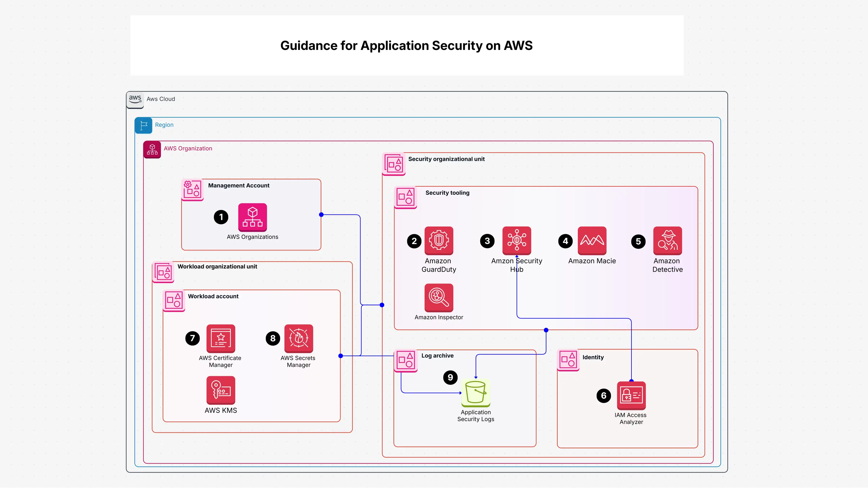Open the Amazon Security Hub icon
This screenshot has height=488, width=868.
point(516,240)
